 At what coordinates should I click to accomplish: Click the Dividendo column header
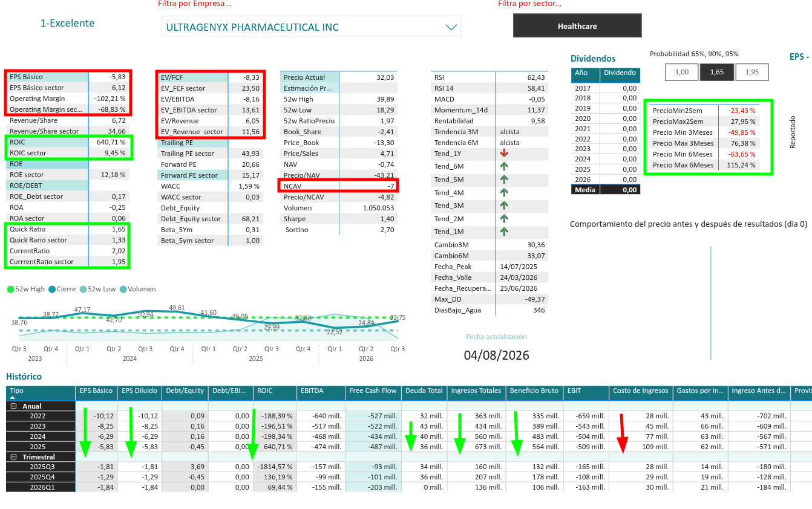(620, 73)
